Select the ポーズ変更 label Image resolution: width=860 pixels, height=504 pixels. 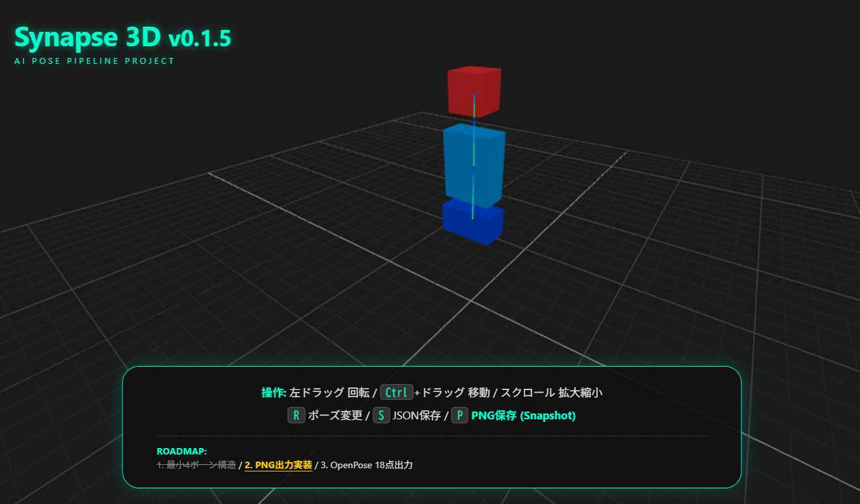tap(335, 415)
